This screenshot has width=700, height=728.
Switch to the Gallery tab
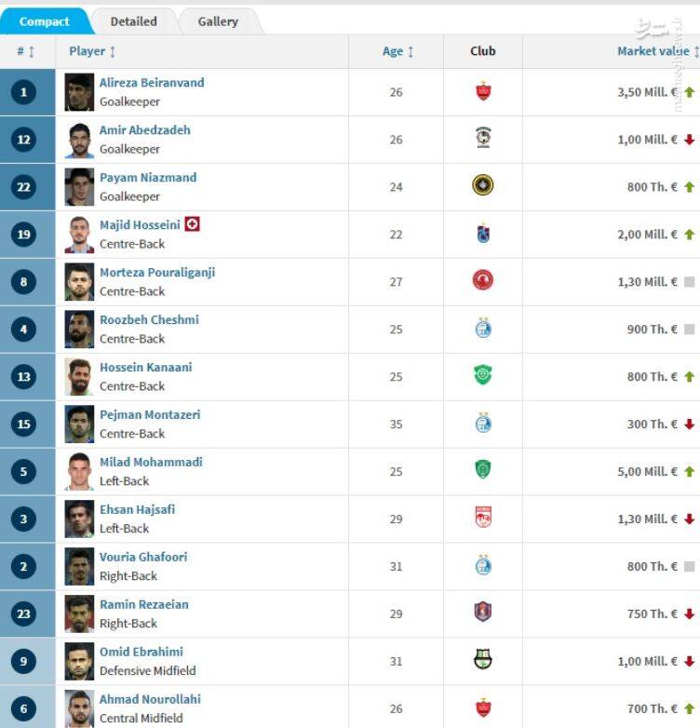pyautogui.click(x=218, y=21)
